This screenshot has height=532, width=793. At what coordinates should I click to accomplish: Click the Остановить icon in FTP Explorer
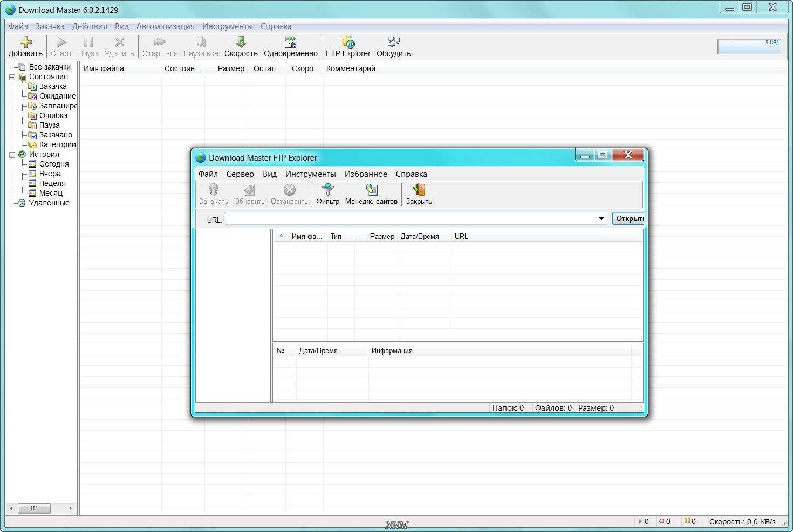point(290,190)
